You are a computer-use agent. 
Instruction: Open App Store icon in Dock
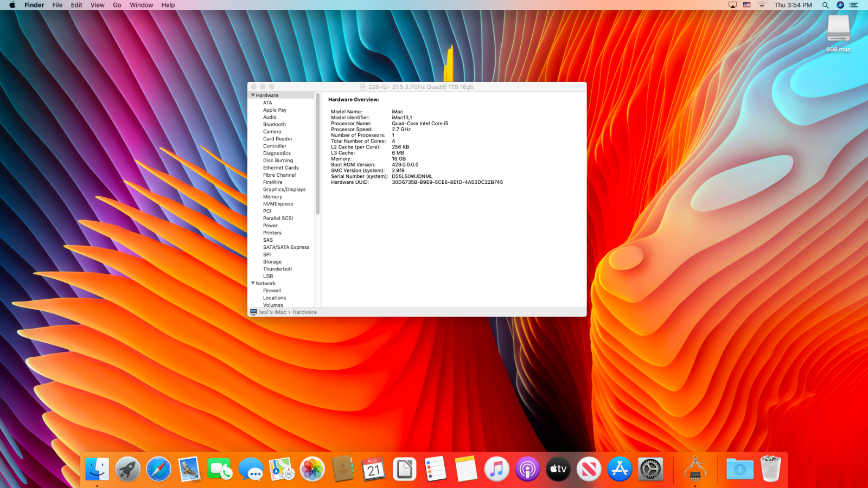pyautogui.click(x=620, y=469)
